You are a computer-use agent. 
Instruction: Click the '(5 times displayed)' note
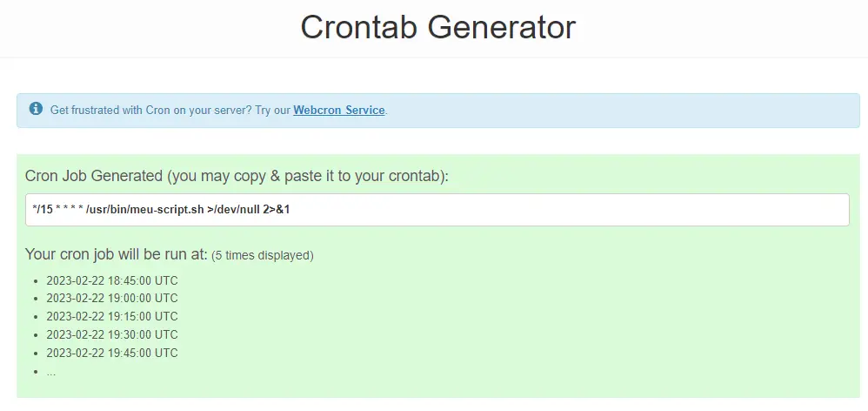pyautogui.click(x=263, y=256)
